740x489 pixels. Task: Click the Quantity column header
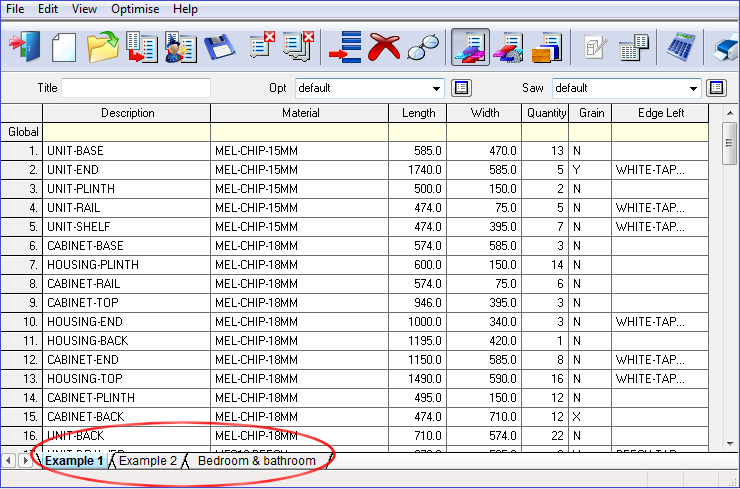pyautogui.click(x=546, y=113)
